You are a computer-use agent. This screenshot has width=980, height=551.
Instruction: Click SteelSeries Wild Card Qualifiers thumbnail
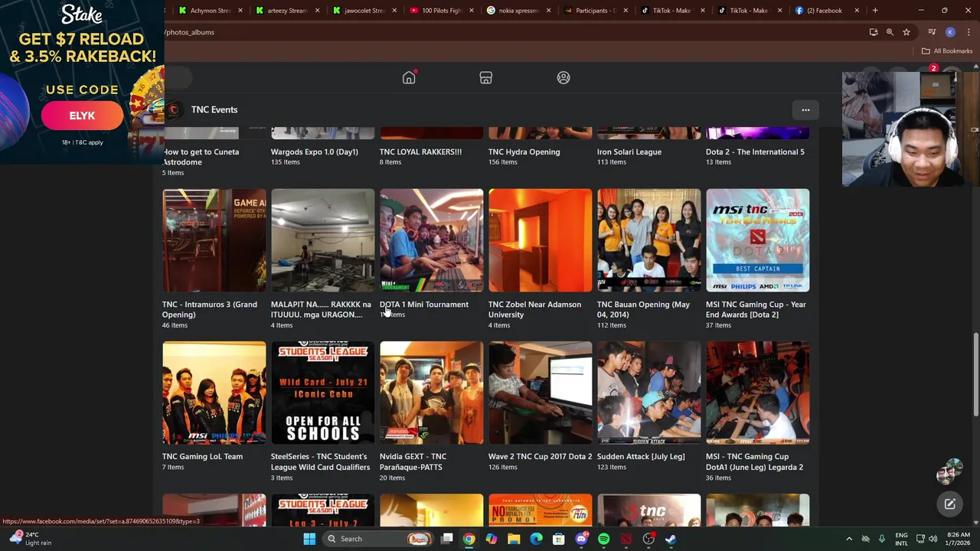pos(322,393)
